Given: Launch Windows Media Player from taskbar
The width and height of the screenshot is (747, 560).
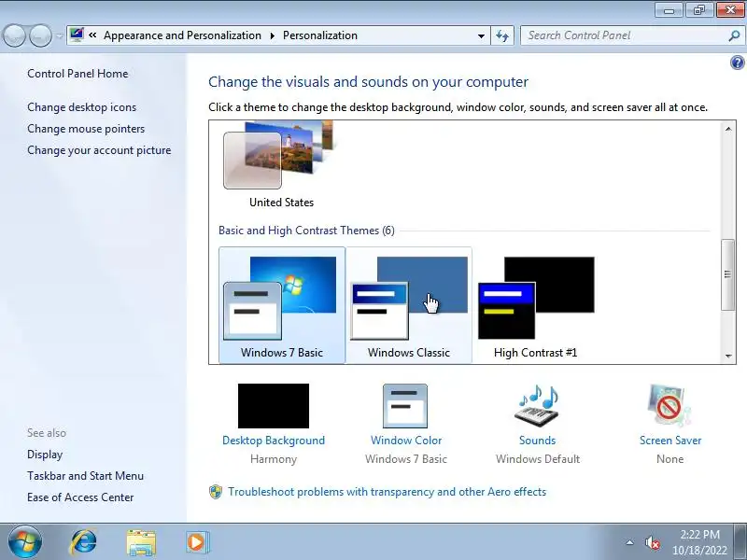Looking at the screenshot, I should pos(196,542).
